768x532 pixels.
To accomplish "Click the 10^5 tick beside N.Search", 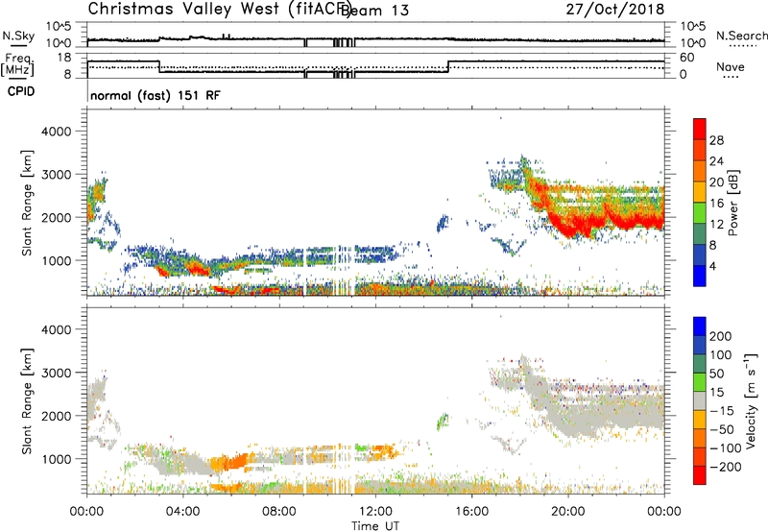I will (693, 26).
